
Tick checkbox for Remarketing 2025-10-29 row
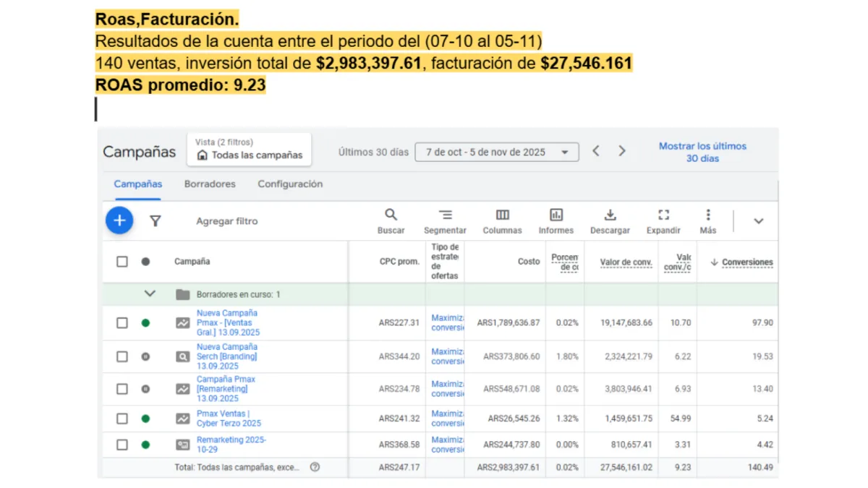[122, 445]
